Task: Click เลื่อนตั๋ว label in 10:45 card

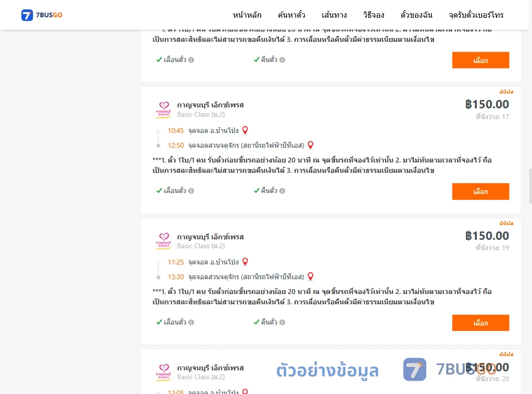Action: [x=175, y=191]
